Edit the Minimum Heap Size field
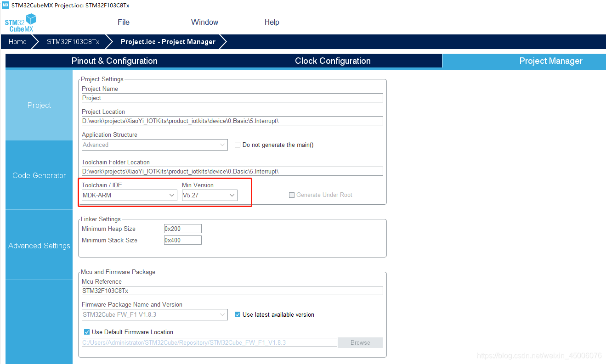 click(182, 229)
